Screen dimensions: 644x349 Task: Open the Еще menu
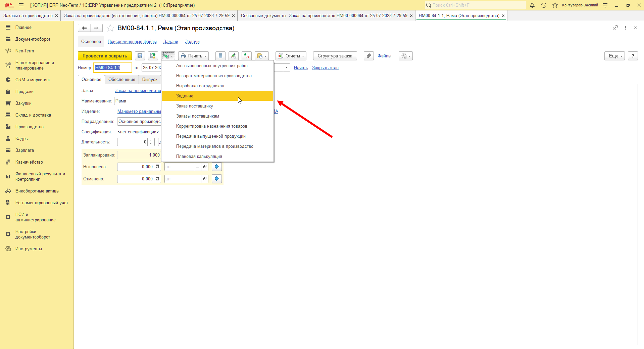615,56
